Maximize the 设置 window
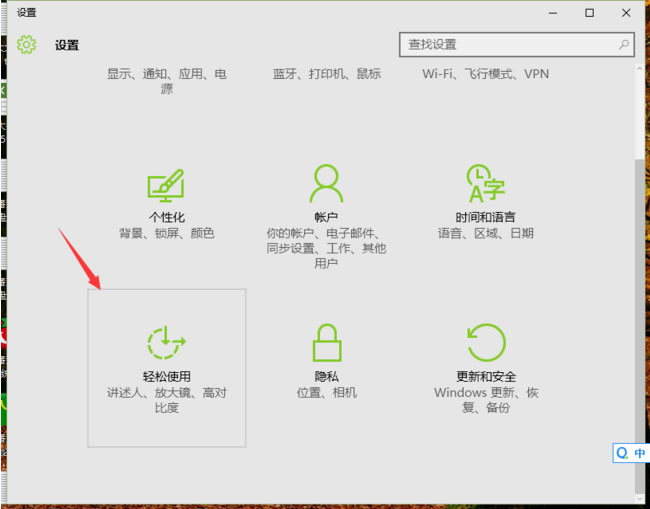The image size is (650, 509). 589,13
